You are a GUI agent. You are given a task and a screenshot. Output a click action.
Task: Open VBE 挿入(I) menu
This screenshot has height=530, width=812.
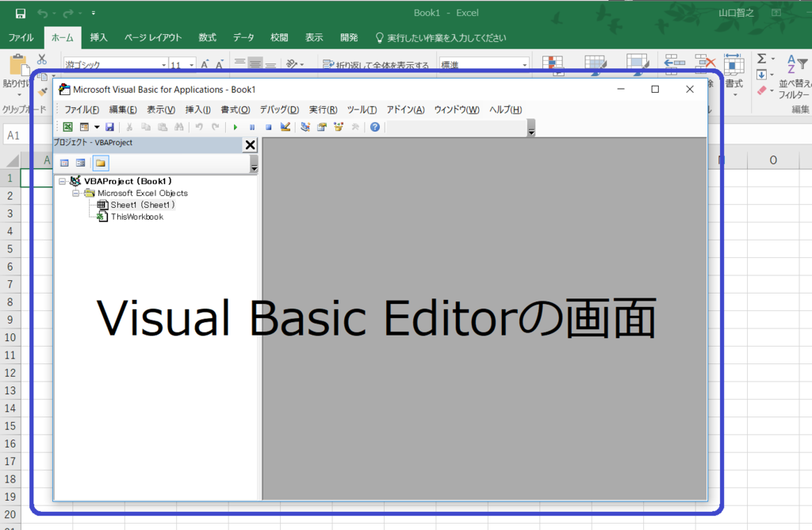pos(197,109)
